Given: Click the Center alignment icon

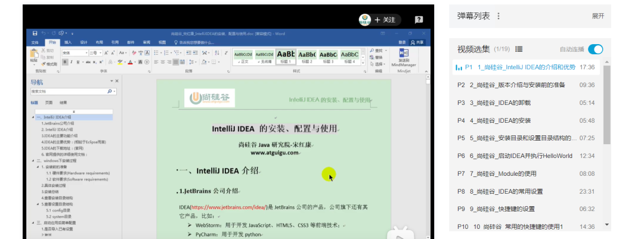Looking at the screenshot, I should click(x=163, y=62).
